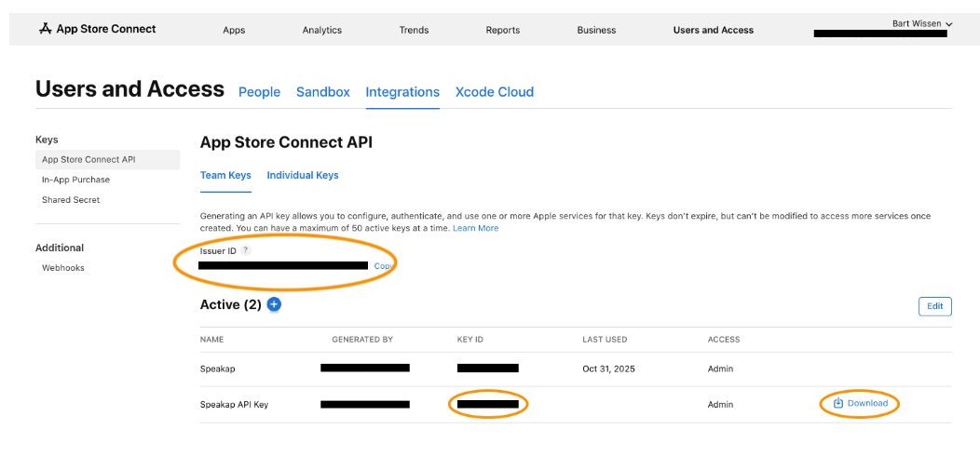Select the Team Keys tab
This screenshot has height=456, width=980.
(x=225, y=176)
